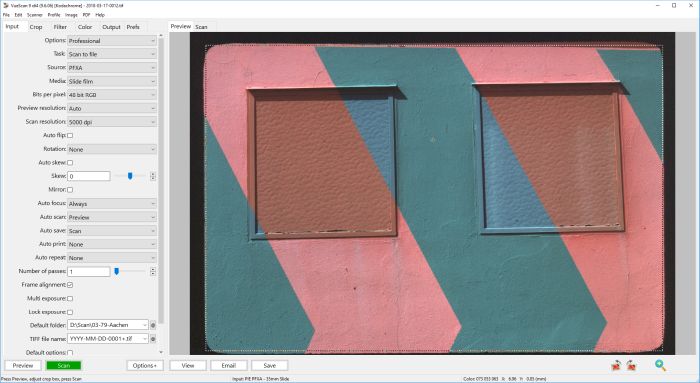Screen dimensions: 700x383
Task: Open the Scan resolution dropdown
Action: [x=112, y=122]
